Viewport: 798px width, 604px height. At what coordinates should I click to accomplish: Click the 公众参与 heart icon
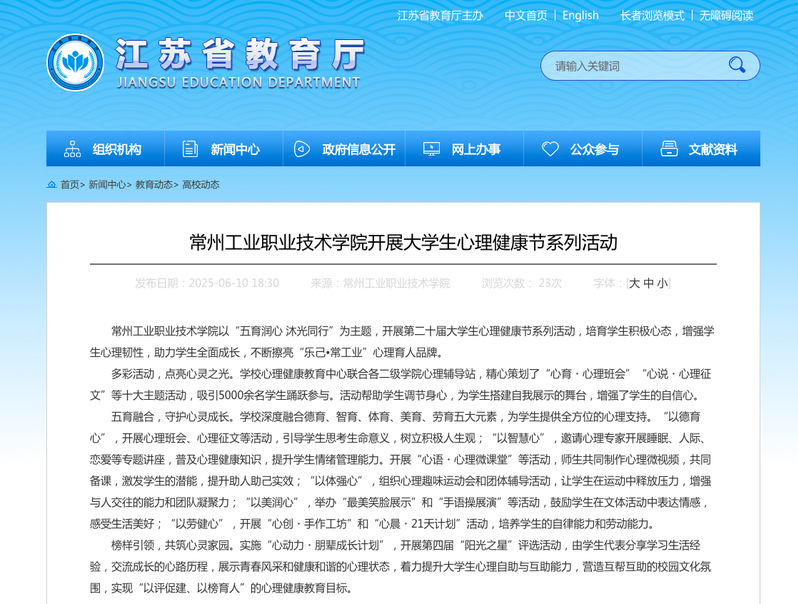(x=550, y=149)
